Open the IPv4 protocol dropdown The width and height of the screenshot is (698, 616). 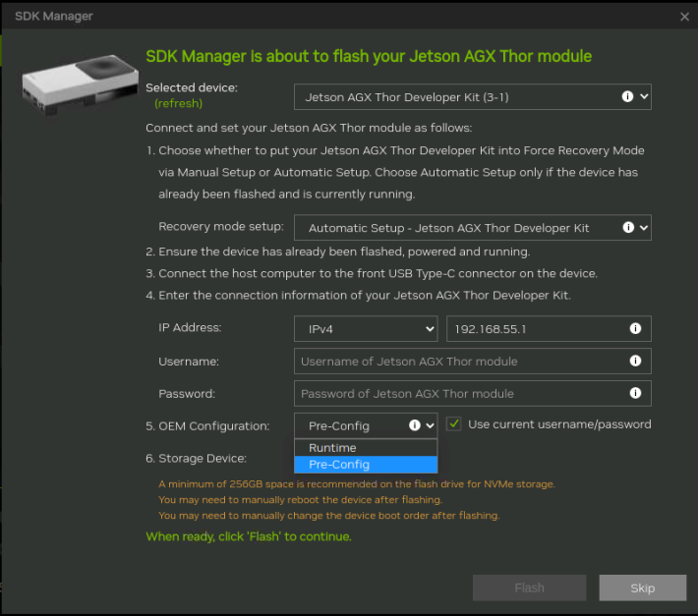[366, 329]
